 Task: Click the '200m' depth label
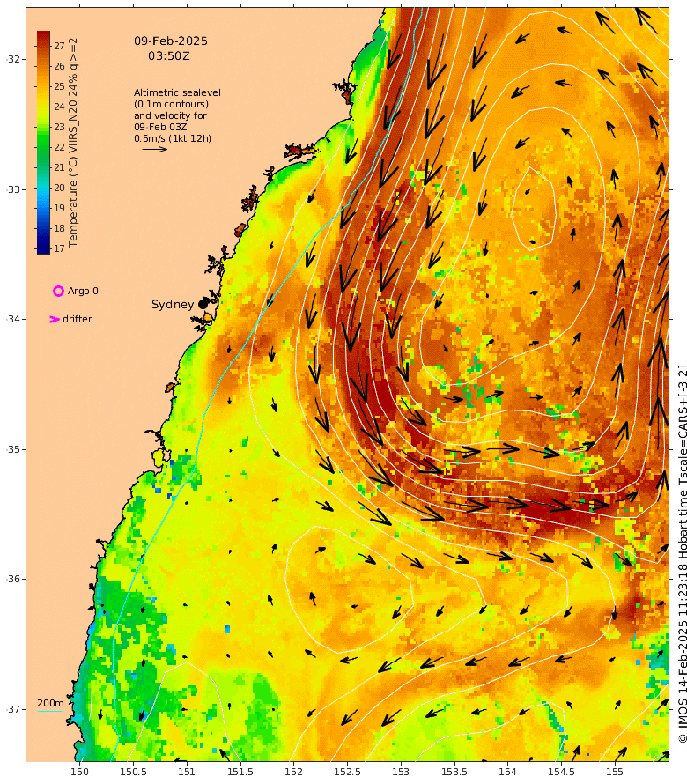point(50,703)
